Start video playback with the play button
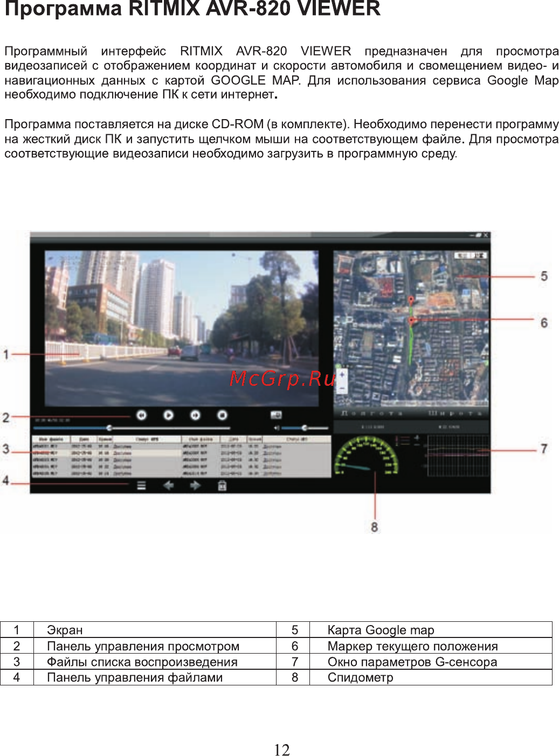 [169, 415]
